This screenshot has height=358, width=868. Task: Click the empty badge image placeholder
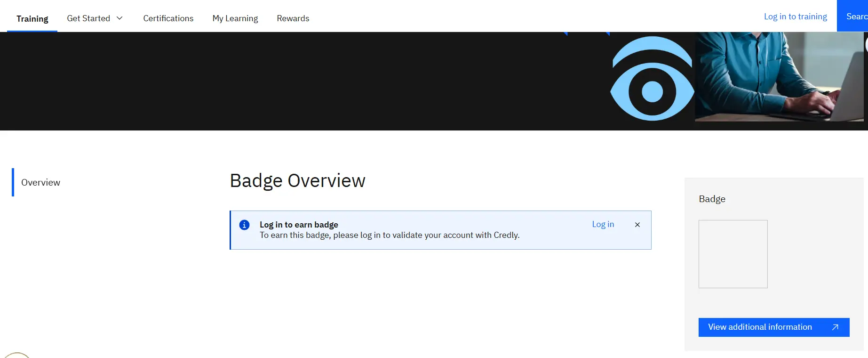coord(733,254)
